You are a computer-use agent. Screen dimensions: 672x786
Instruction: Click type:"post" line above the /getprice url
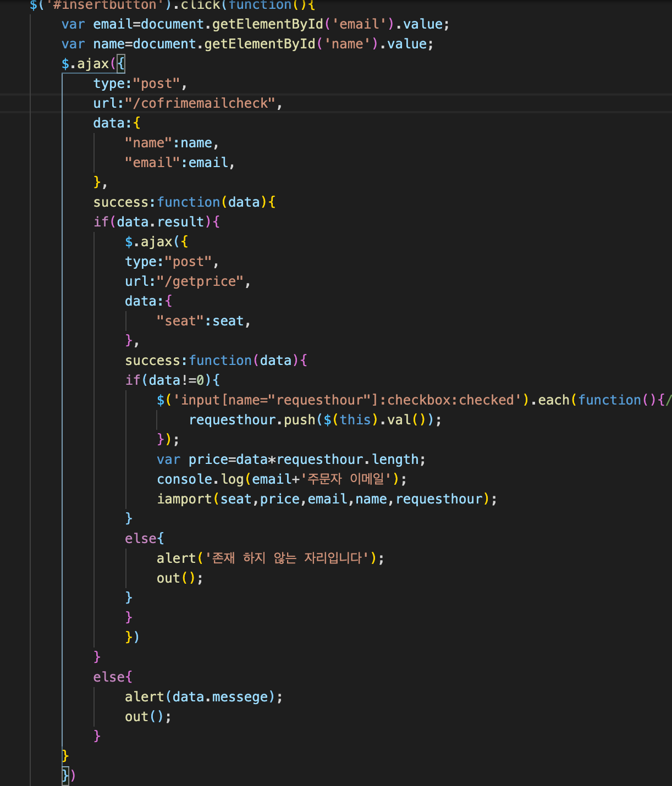tap(172, 262)
